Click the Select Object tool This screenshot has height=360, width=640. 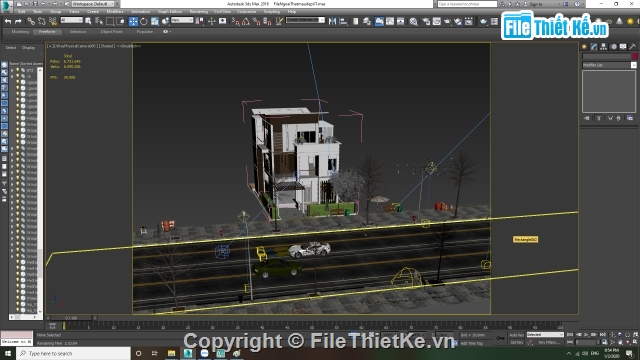tap(89, 21)
